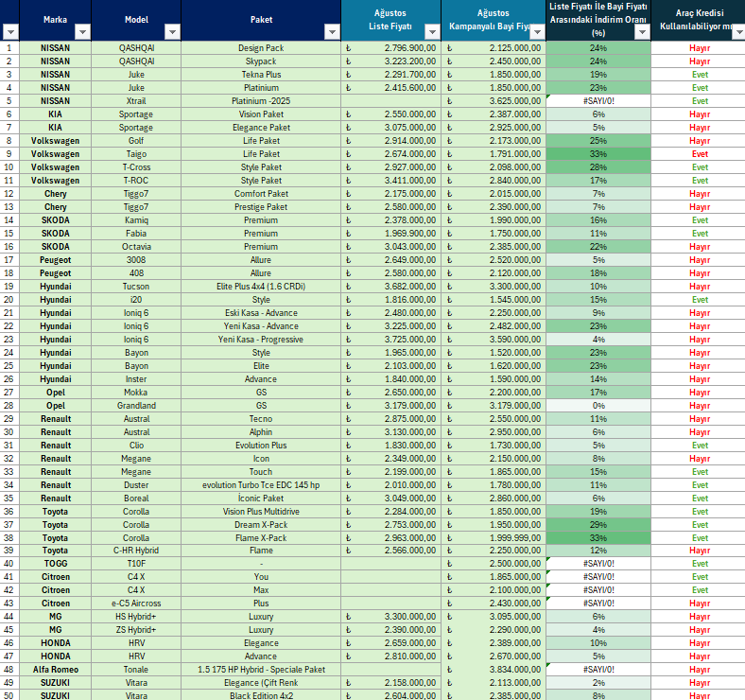Select dealer price 3.834.000,00 cell
Viewport: 745px width, 700px height.
point(494,670)
